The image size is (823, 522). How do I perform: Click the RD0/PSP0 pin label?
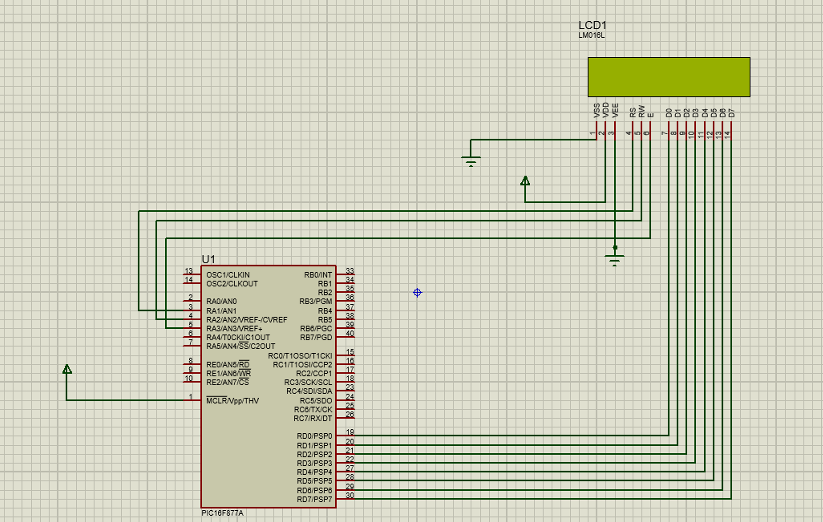pos(314,436)
